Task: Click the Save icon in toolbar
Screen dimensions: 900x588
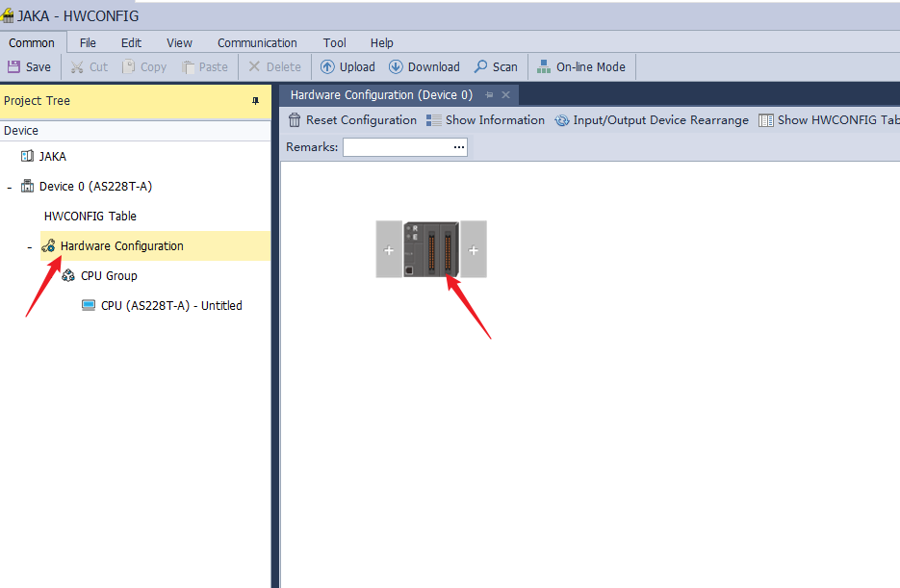Action: [14, 67]
